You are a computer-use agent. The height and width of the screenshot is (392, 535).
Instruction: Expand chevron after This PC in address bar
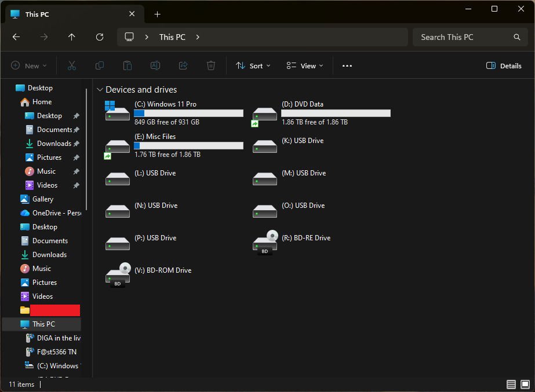click(198, 37)
